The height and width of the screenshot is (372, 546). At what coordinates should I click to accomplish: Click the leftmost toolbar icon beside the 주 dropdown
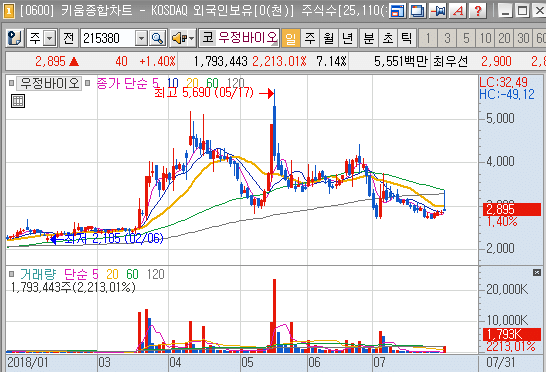tap(15, 38)
